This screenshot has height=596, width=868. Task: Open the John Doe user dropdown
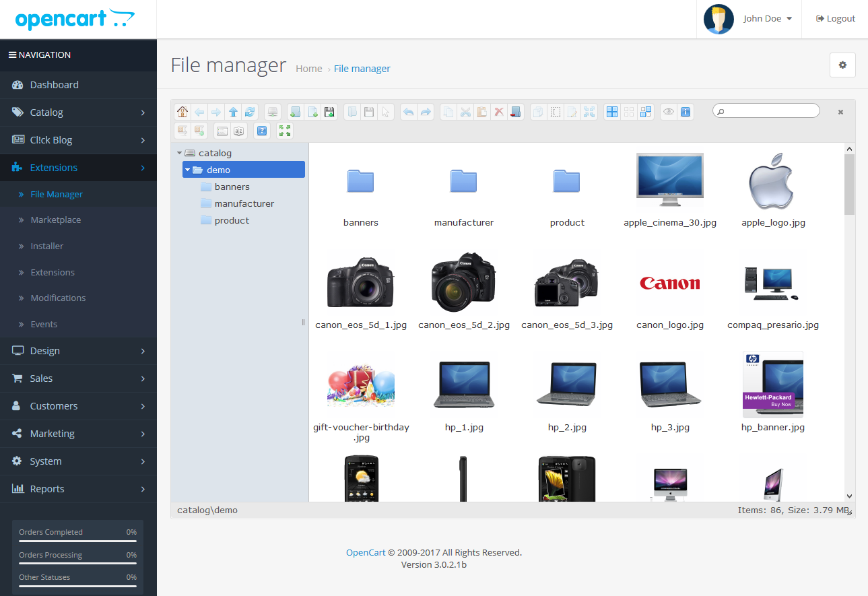[x=749, y=19]
